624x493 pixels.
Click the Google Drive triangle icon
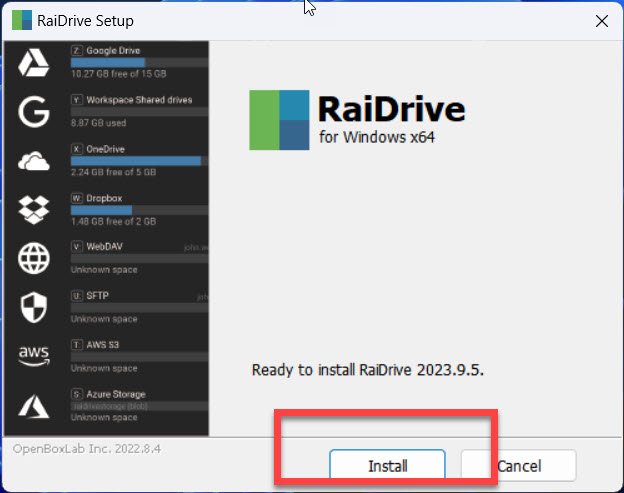click(33, 62)
